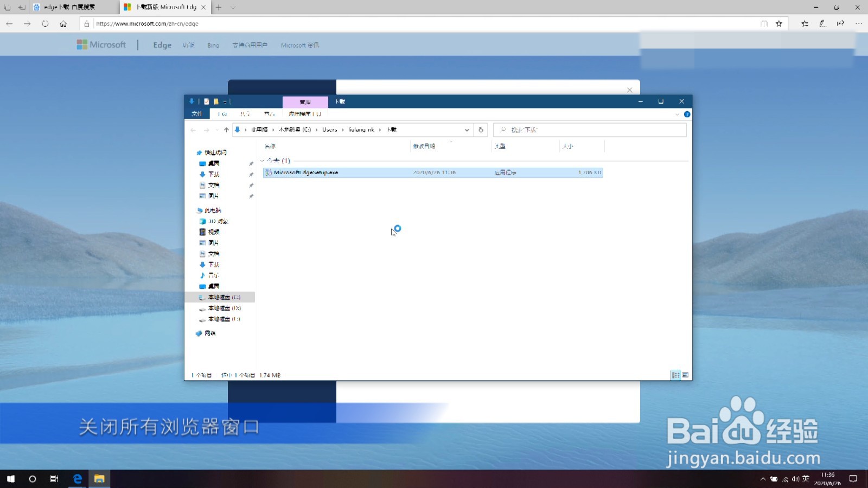Go back in Explorer navigation
The image size is (868, 488).
click(193, 130)
